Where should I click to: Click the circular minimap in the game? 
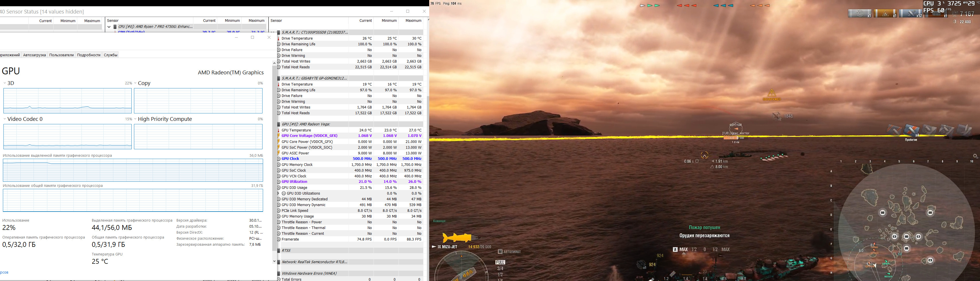(x=906, y=223)
